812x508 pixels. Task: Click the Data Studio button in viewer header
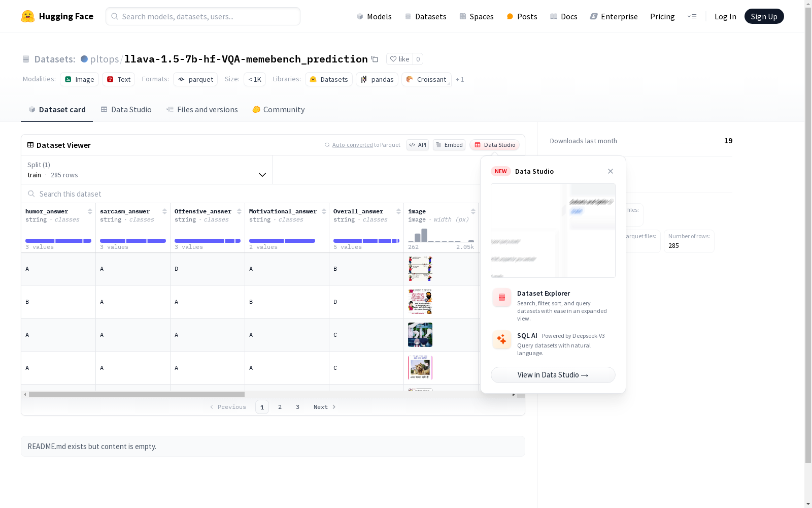point(495,145)
